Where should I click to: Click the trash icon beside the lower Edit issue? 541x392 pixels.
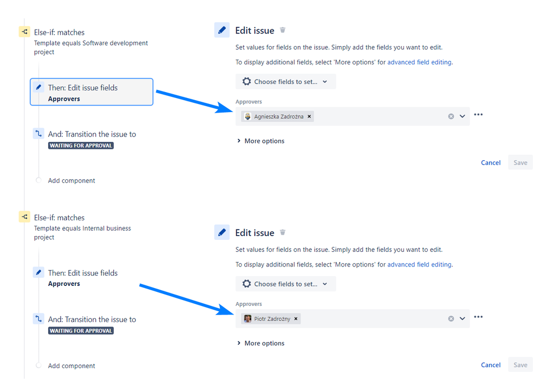click(283, 233)
